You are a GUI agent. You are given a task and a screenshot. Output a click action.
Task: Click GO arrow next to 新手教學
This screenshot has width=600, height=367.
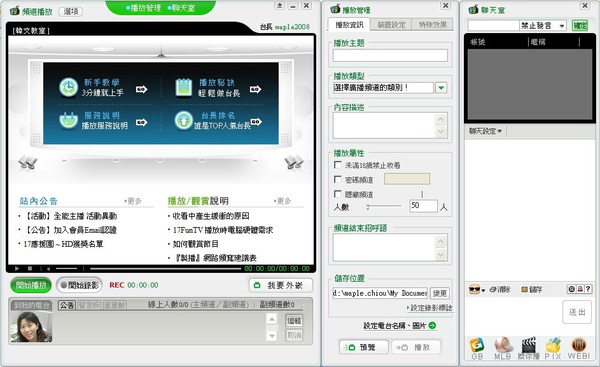click(x=142, y=90)
